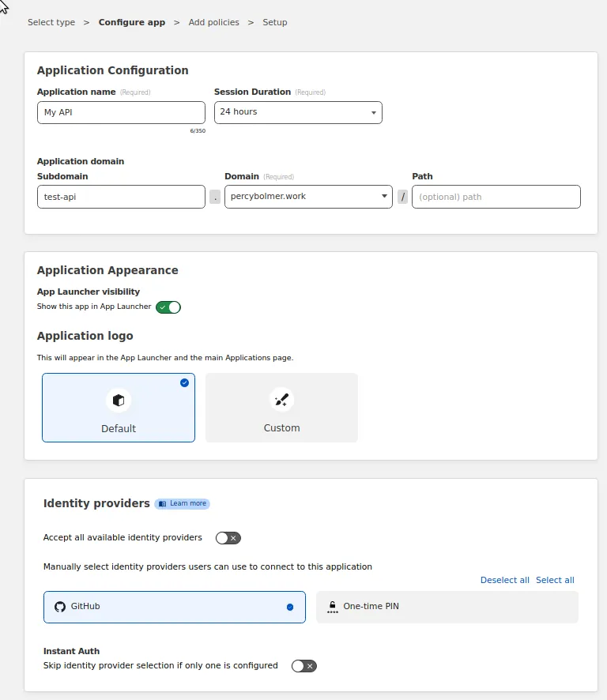The height and width of the screenshot is (700, 607).
Task: Click the One-time PIN key icon
Action: [333, 606]
